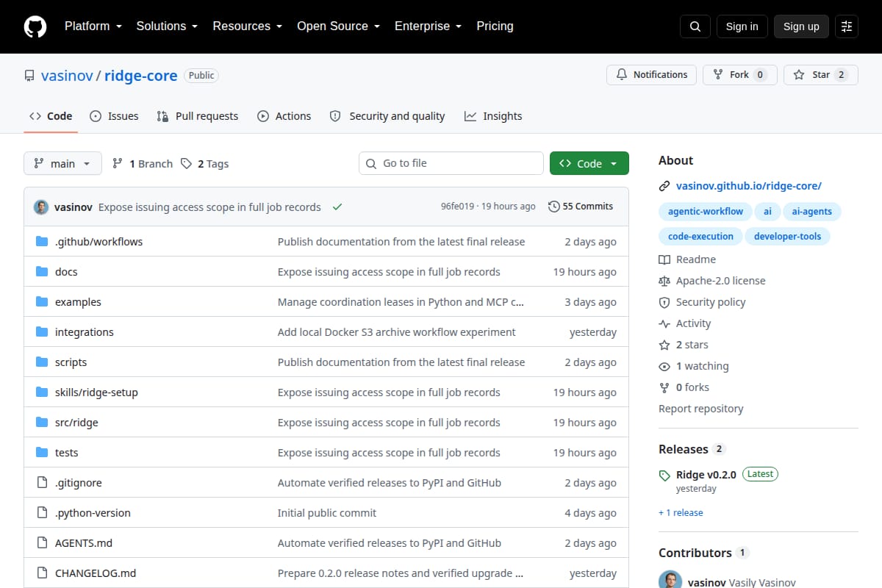Click the Sign in button
This screenshot has height=588, width=882.
[x=742, y=26]
